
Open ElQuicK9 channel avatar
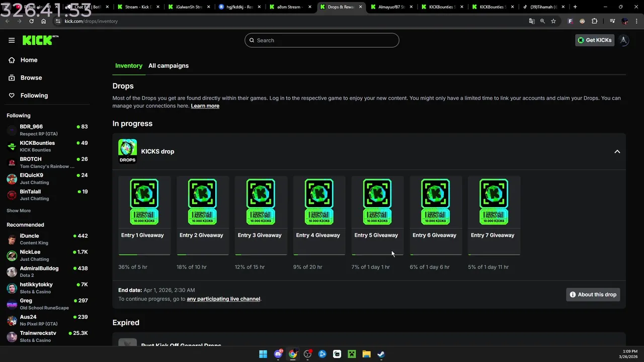[x=12, y=179]
